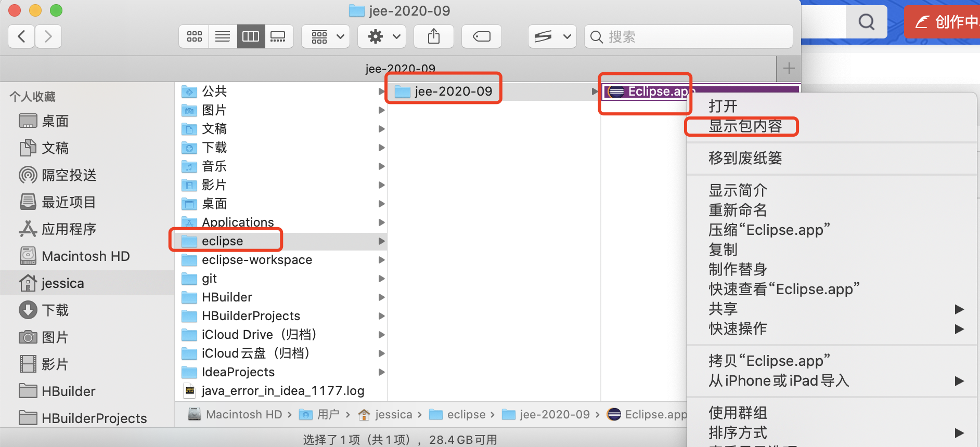Click 用户 in the path bar
Image resolution: width=980 pixels, height=447 pixels.
pos(319,414)
